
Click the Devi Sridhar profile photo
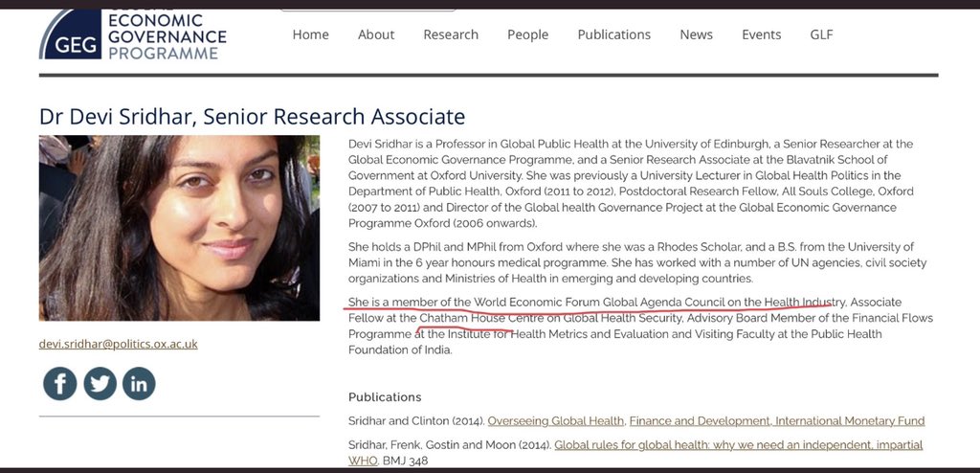point(179,228)
